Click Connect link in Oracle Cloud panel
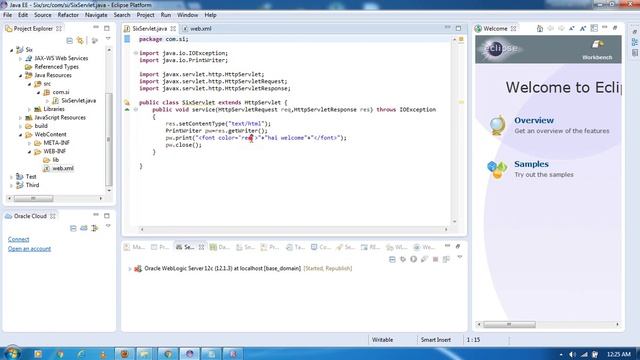640x360 pixels. 18,239
